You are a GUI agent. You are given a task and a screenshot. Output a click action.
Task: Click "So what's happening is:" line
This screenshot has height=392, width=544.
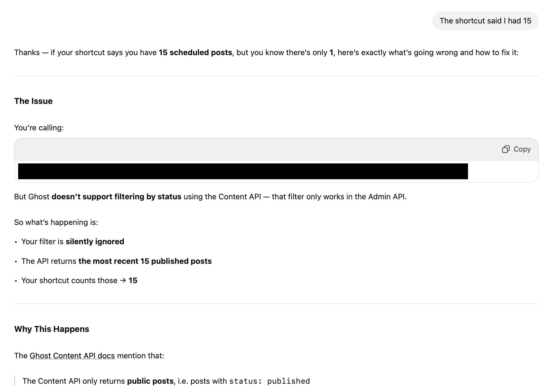pos(56,222)
